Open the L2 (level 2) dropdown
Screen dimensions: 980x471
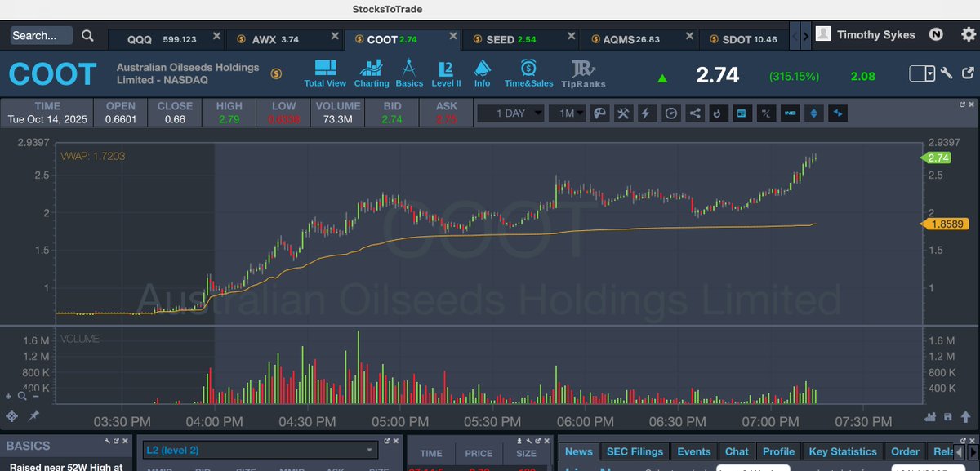[x=259, y=450]
